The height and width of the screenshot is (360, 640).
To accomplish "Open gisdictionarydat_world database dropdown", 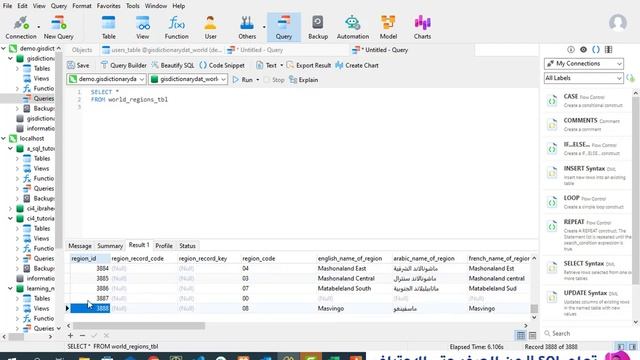I will click(x=188, y=79).
